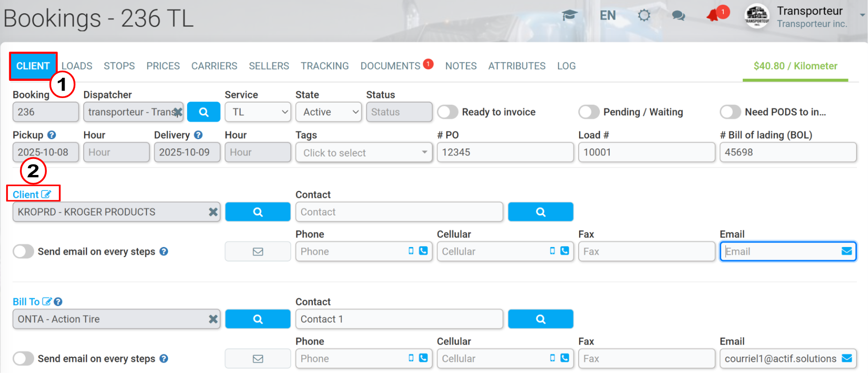The width and height of the screenshot is (868, 376).
Task: Open the Tags Click to select dropdown
Action: [x=364, y=152]
